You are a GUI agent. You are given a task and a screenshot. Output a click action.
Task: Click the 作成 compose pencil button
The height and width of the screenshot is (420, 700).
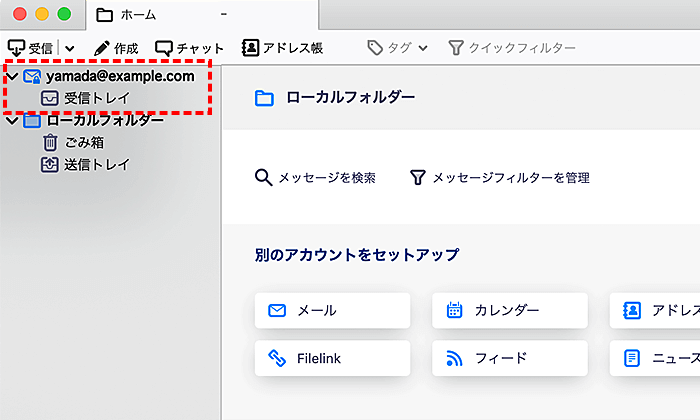coord(116,48)
